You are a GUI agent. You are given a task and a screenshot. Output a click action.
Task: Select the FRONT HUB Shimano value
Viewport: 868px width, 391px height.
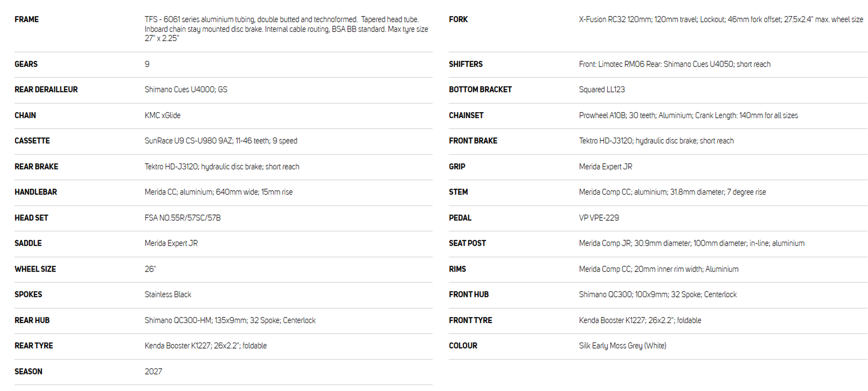tap(658, 294)
